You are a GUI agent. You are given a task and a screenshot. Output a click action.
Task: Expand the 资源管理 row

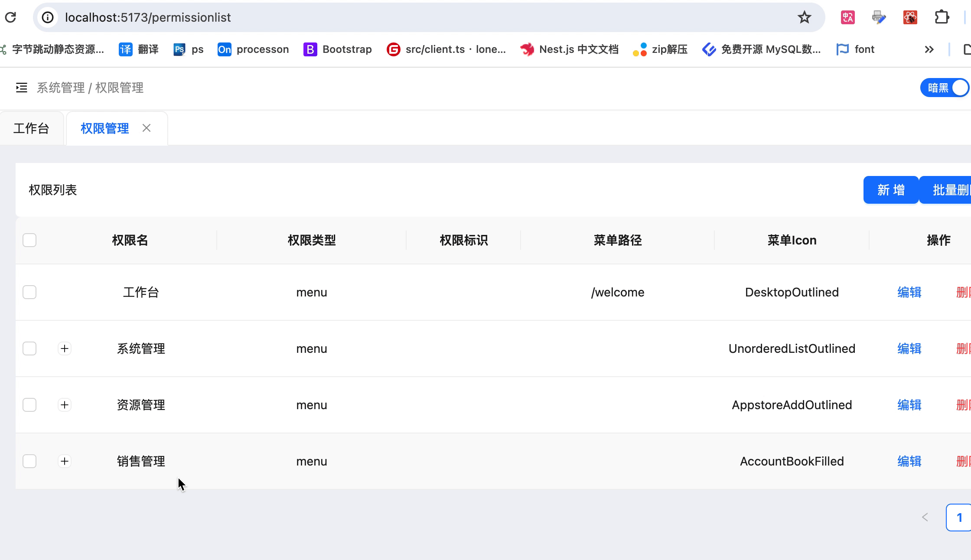[x=65, y=405]
